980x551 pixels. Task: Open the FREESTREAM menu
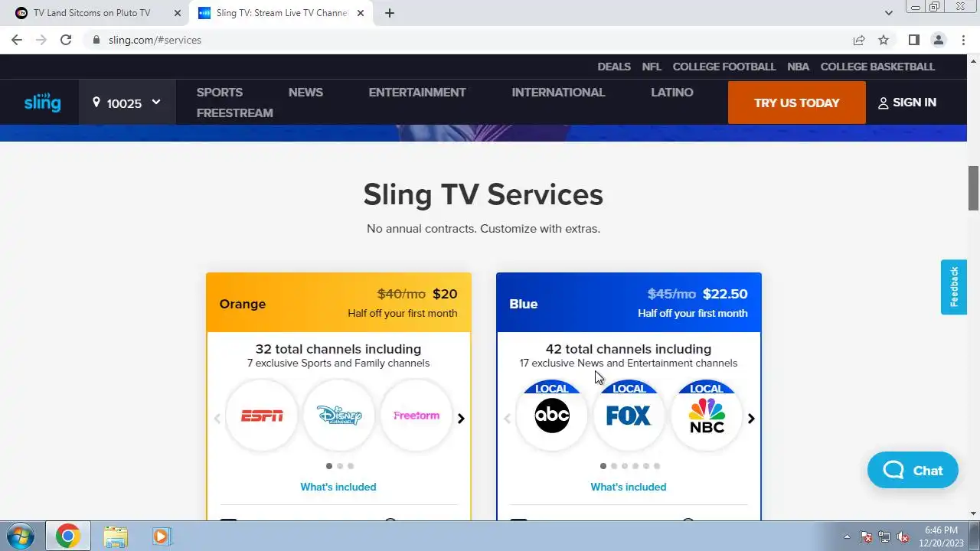[234, 112]
